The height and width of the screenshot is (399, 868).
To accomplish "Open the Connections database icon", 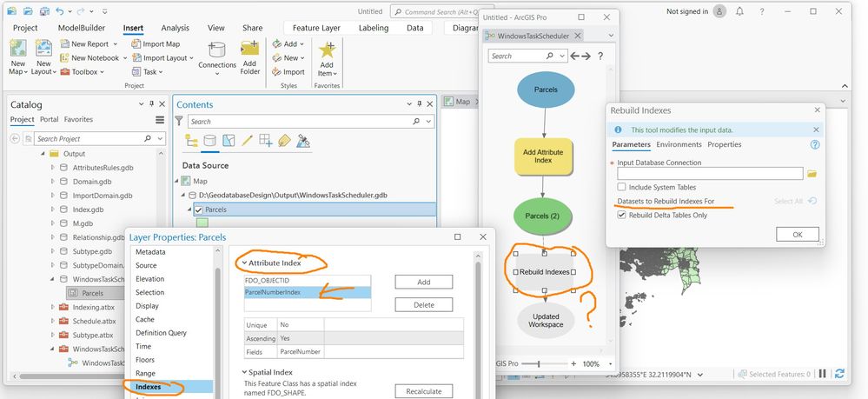I will 217,50.
